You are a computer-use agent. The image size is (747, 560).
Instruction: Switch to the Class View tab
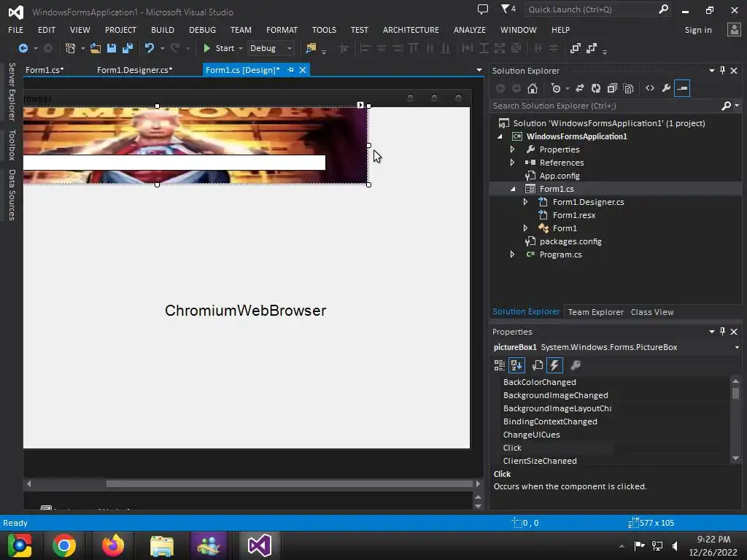click(x=651, y=312)
